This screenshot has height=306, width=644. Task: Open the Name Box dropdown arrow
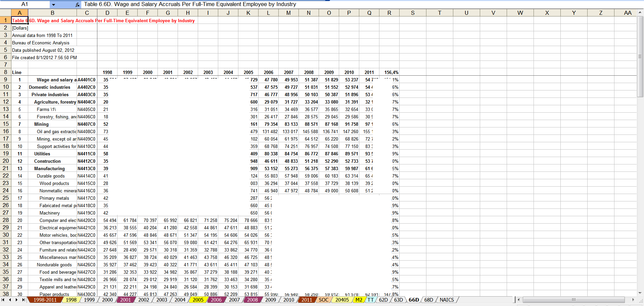pos(53,5)
